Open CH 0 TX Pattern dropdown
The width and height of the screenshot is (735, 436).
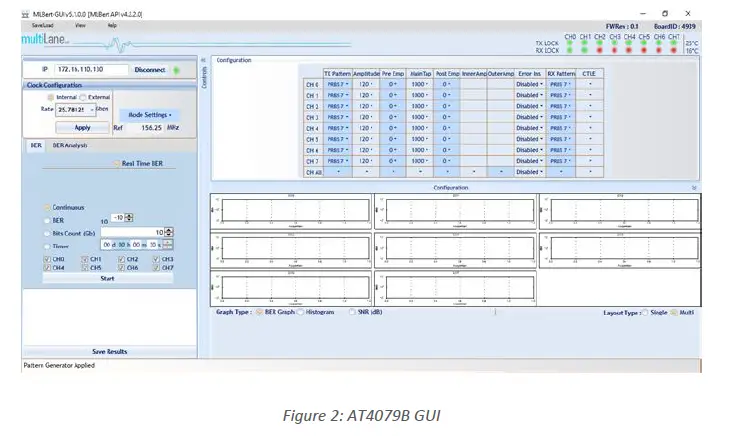[x=336, y=84]
